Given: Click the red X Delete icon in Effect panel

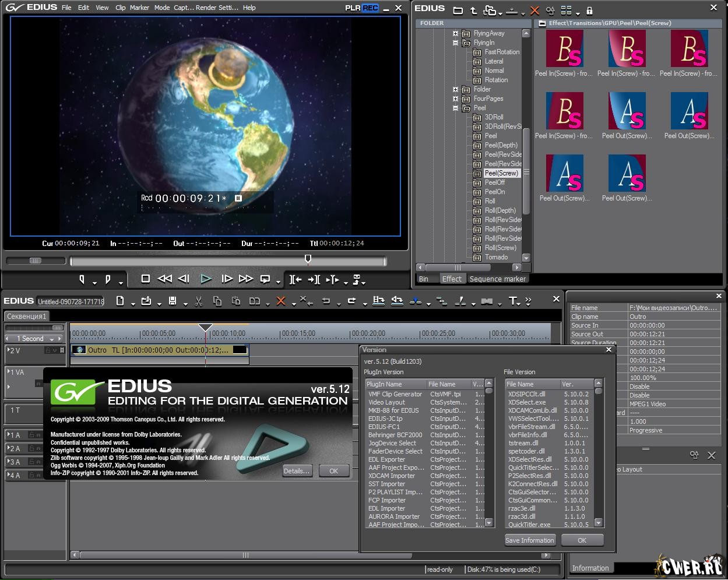Looking at the screenshot, I should (534, 10).
